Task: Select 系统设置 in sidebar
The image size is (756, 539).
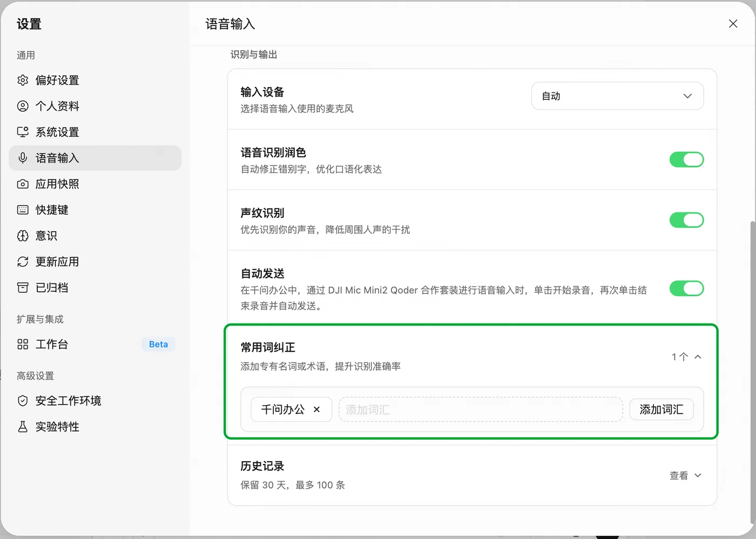Action: [95, 132]
